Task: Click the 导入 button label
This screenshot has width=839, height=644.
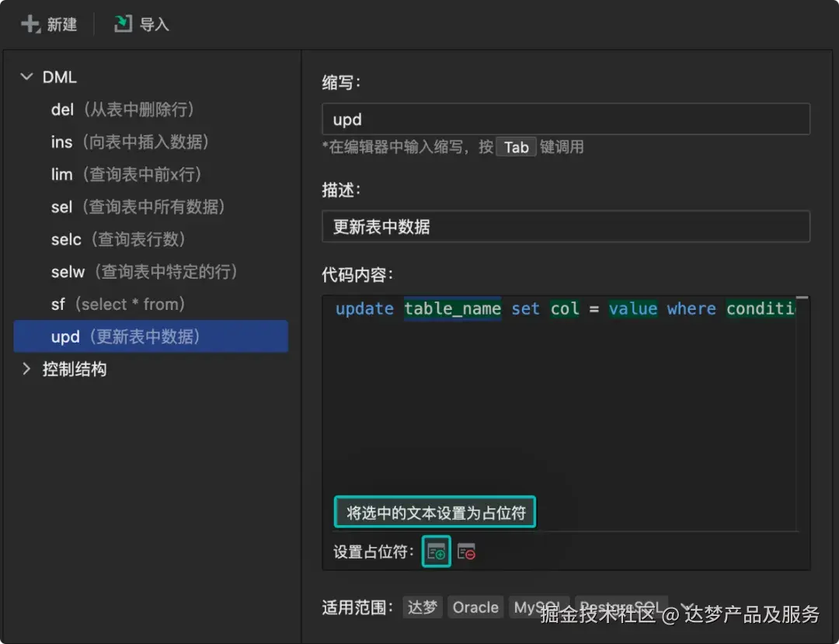Action: pos(154,24)
